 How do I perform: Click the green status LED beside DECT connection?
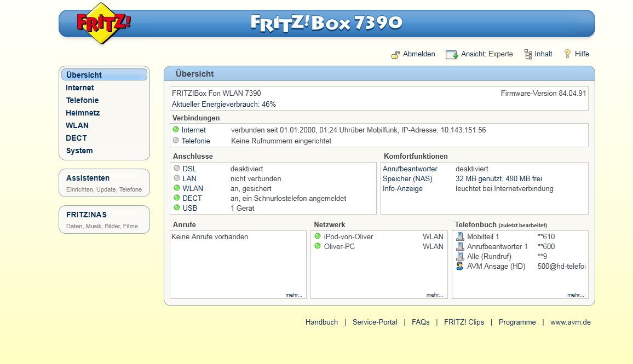(177, 198)
